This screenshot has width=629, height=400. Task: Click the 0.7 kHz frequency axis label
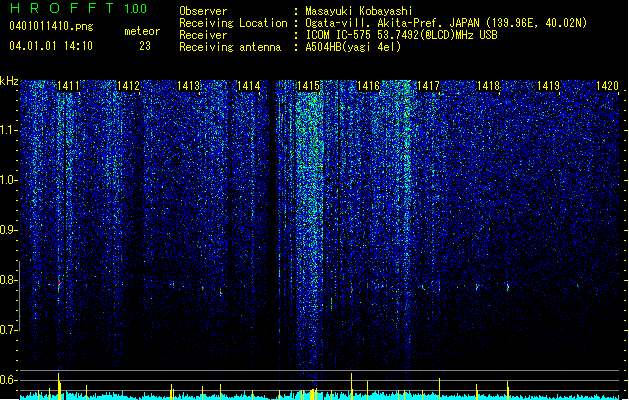coord(9,330)
